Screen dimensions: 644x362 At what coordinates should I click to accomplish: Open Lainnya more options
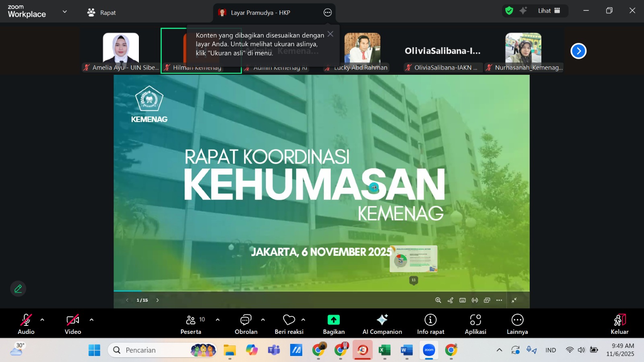coord(517,324)
